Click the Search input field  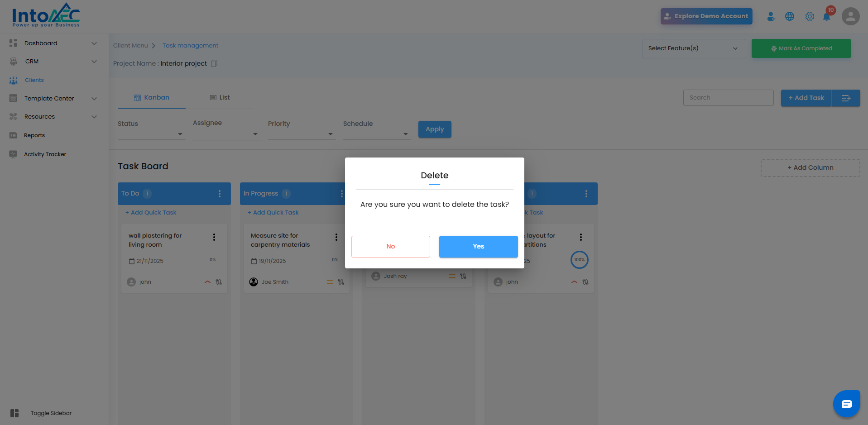(x=728, y=98)
